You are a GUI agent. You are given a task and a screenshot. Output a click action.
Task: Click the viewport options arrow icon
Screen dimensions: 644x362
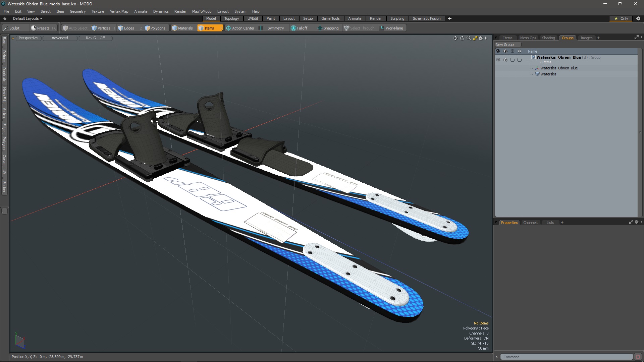[x=486, y=38]
